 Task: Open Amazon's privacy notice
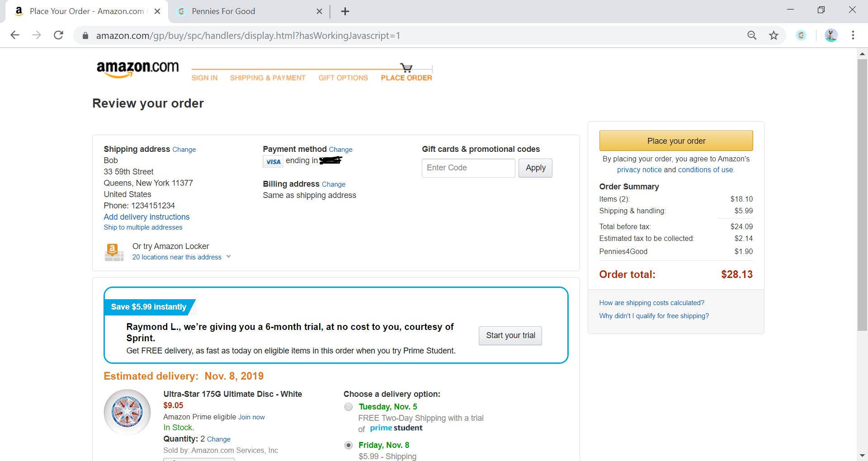click(x=639, y=169)
